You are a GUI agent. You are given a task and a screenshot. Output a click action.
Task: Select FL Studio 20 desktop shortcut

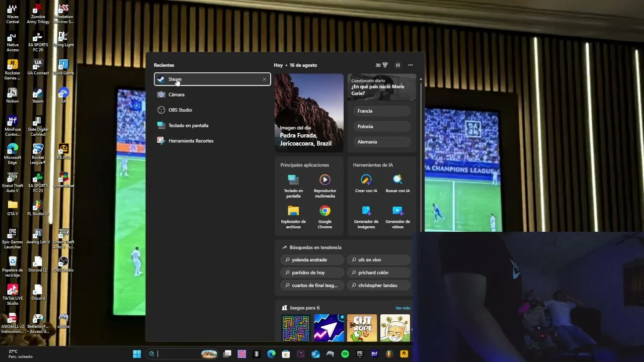click(38, 208)
